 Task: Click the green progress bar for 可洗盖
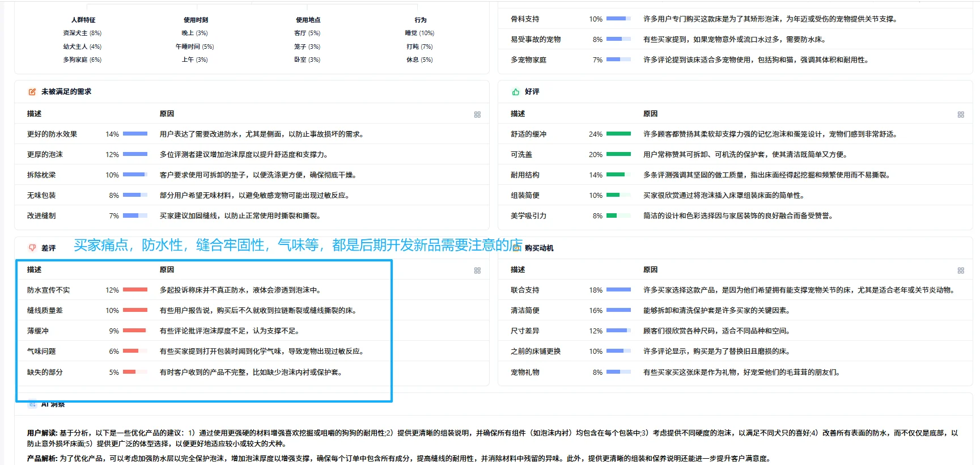pyautogui.click(x=618, y=154)
